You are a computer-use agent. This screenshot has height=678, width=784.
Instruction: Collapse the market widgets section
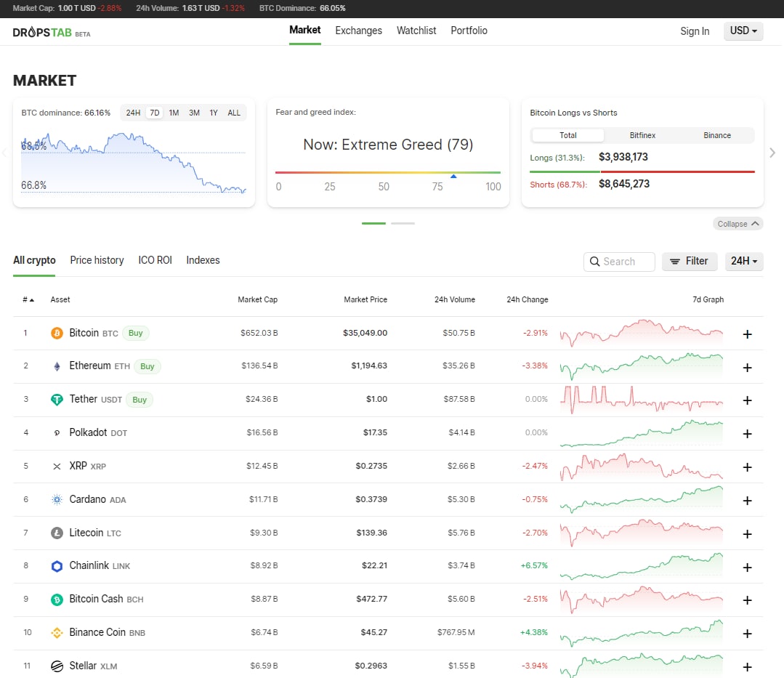[737, 224]
